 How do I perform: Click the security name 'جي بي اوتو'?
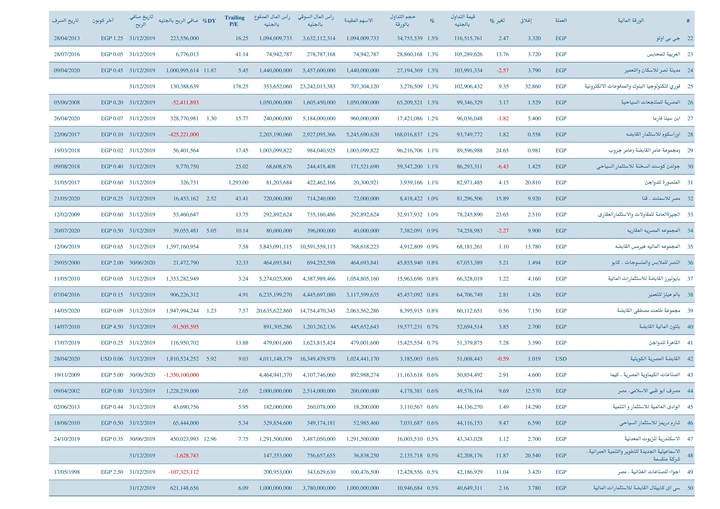click(x=668, y=39)
